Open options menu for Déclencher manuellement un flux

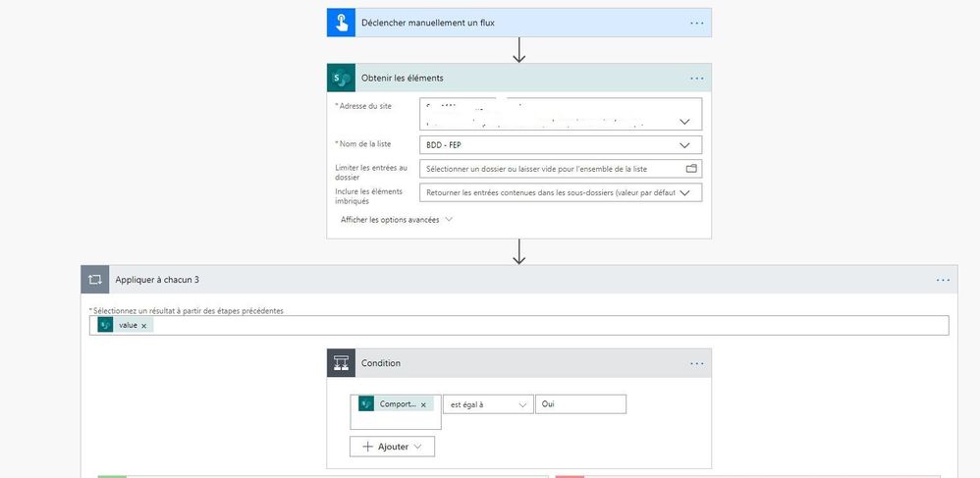(x=697, y=24)
